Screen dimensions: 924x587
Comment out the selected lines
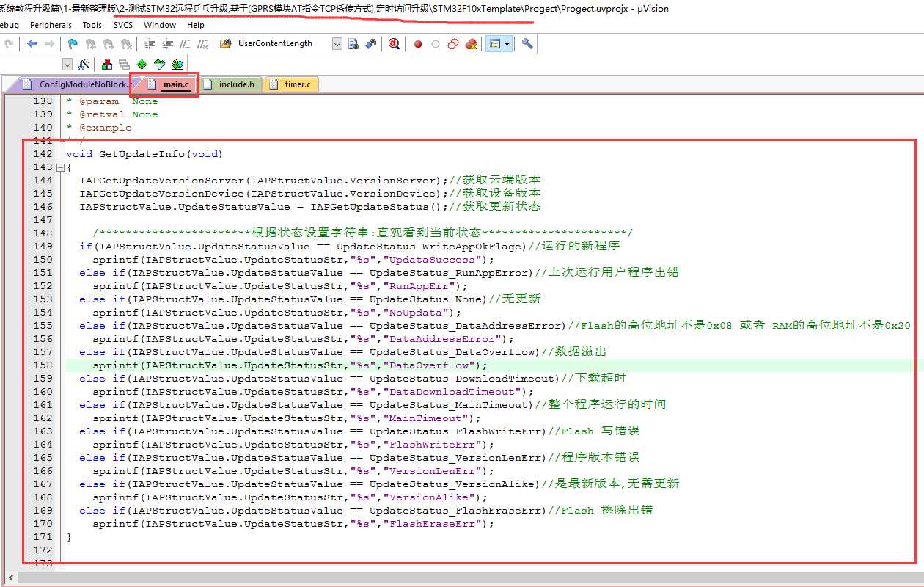click(x=185, y=44)
